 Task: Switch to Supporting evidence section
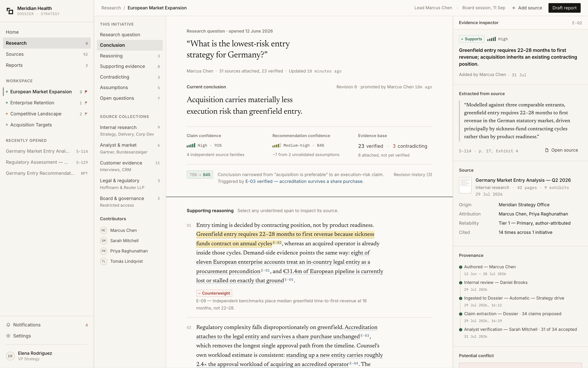(130, 66)
